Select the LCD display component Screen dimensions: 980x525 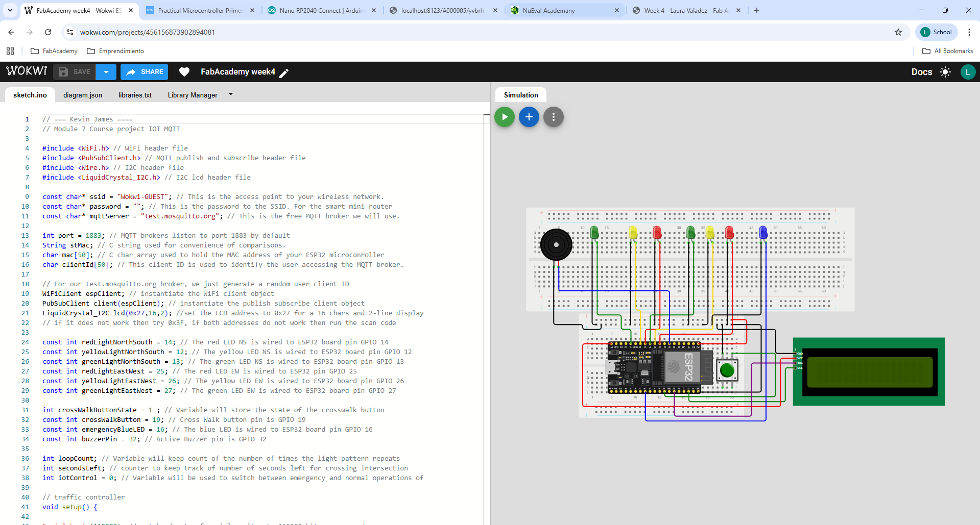point(869,371)
